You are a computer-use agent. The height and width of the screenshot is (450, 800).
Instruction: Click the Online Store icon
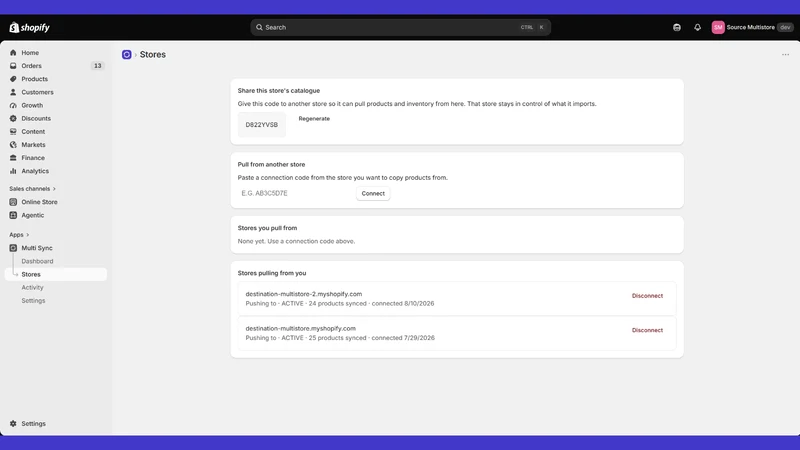(13, 202)
